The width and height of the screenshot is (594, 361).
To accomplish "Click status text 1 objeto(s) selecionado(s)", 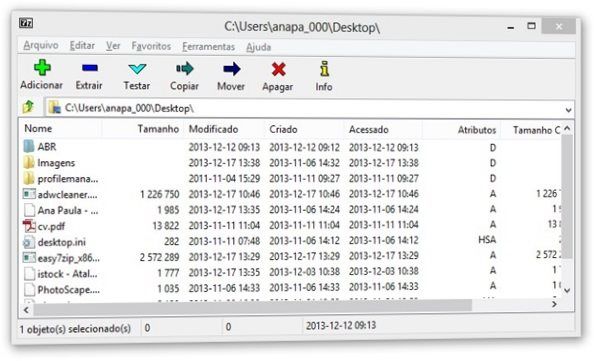I will pyautogui.click(x=75, y=329).
